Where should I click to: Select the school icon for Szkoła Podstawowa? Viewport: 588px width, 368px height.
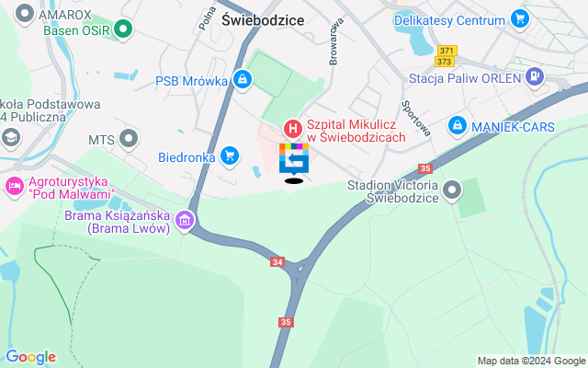pos(11,139)
